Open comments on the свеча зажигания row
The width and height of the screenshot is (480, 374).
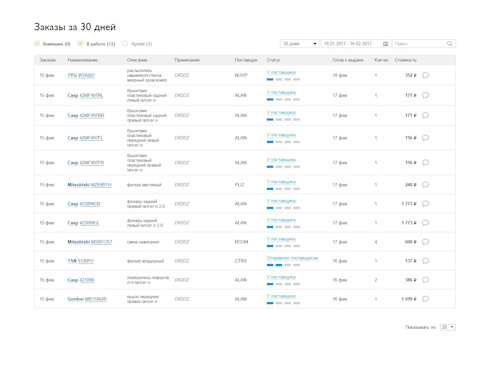425,242
